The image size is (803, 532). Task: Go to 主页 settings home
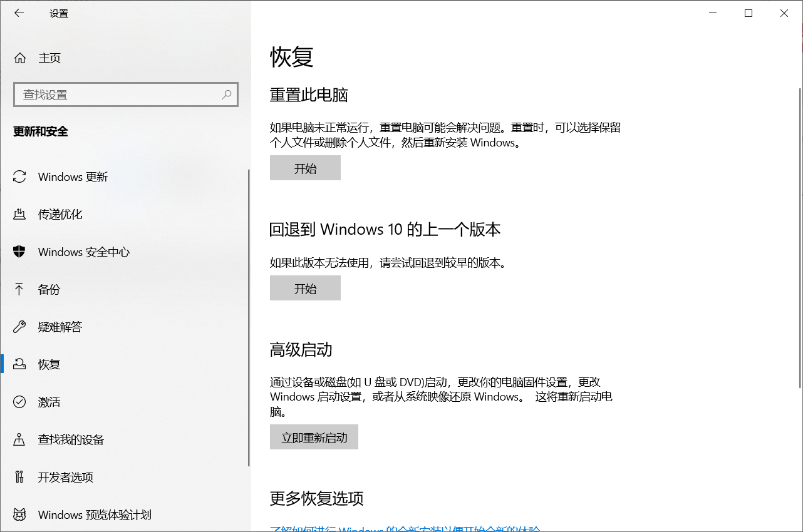coord(124,58)
